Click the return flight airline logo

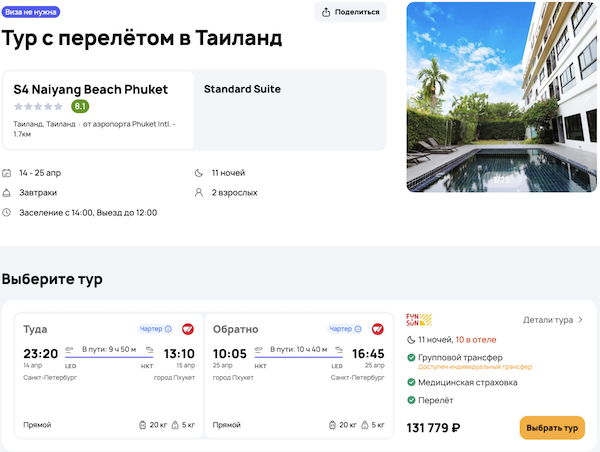click(378, 328)
